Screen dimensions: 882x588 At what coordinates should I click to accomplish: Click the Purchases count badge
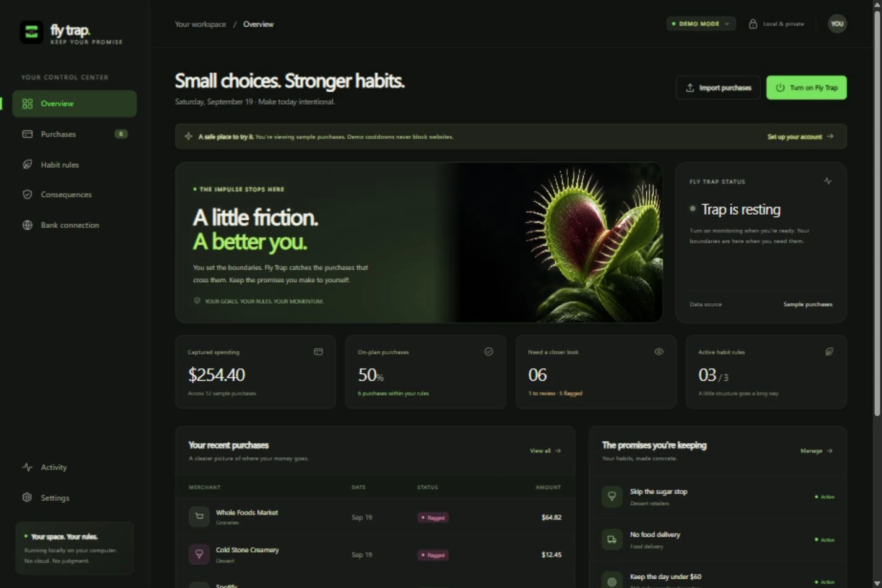tap(121, 134)
